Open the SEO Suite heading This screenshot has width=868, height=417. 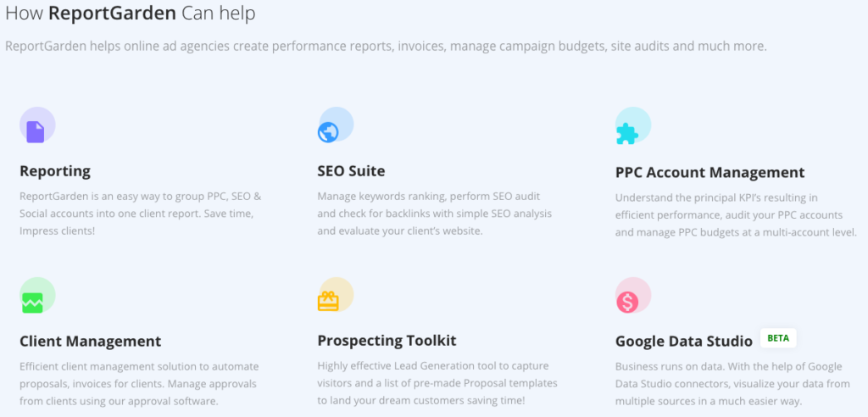[351, 171]
